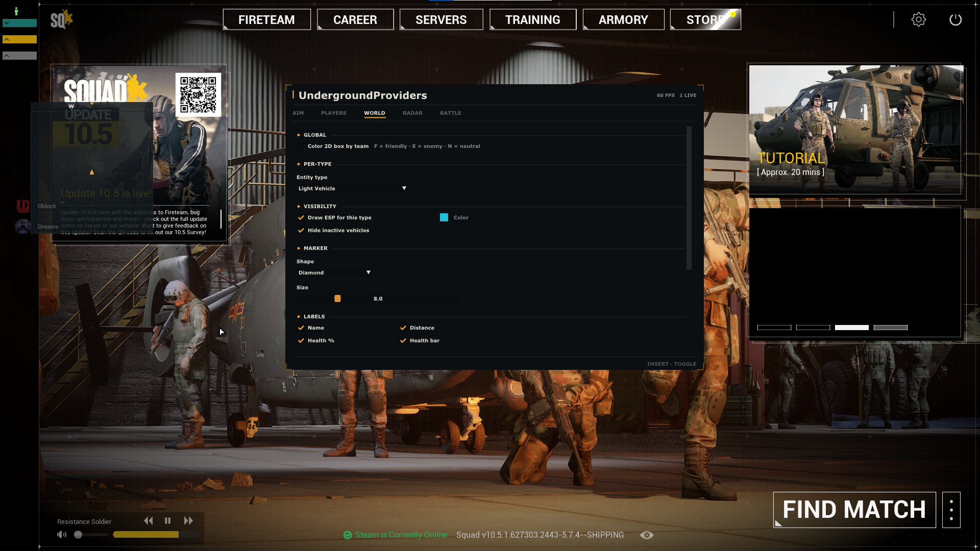This screenshot has width=980, height=551.
Task: Click the Dreams avatar icon
Action: tap(23, 226)
